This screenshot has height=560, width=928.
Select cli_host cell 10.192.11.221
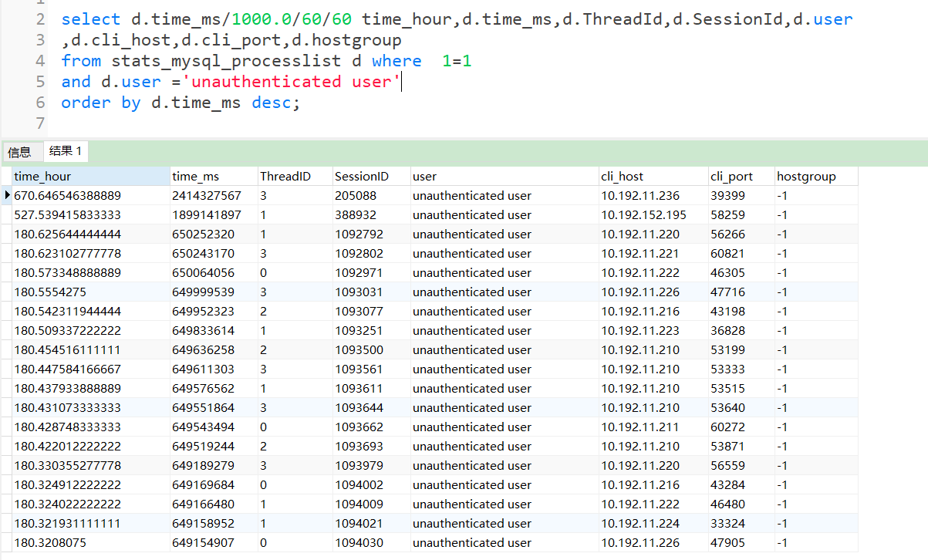(653, 254)
